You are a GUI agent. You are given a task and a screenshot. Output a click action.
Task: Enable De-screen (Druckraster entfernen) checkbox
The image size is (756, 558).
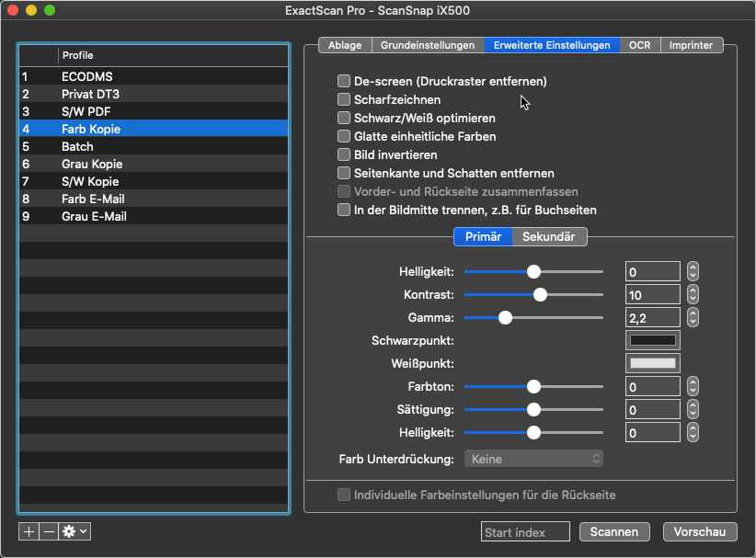[344, 82]
